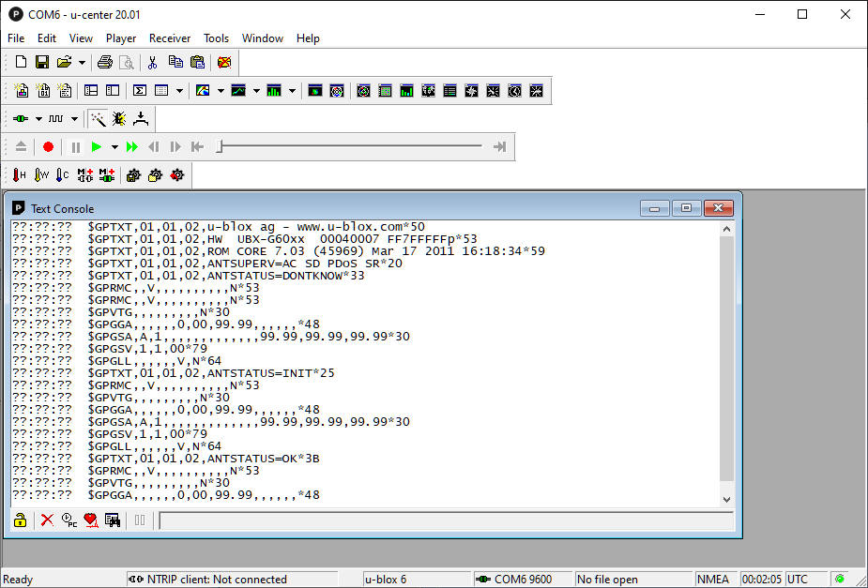Image resolution: width=868 pixels, height=588 pixels.
Task: Click the PC clock icon in Text Console
Action: 69,520
